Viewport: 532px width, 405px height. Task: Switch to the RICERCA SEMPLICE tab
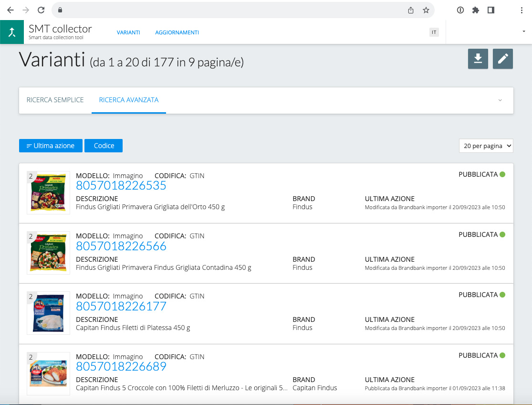pyautogui.click(x=55, y=100)
